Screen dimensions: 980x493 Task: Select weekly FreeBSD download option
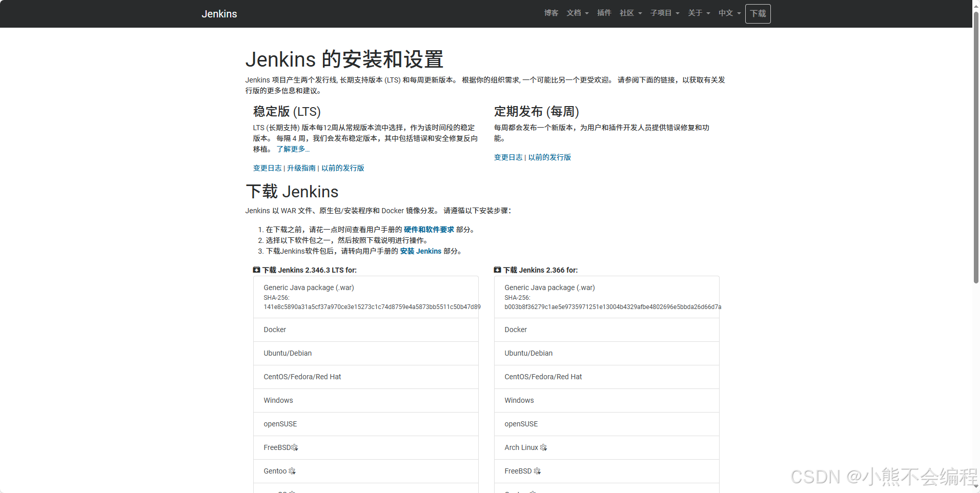606,471
